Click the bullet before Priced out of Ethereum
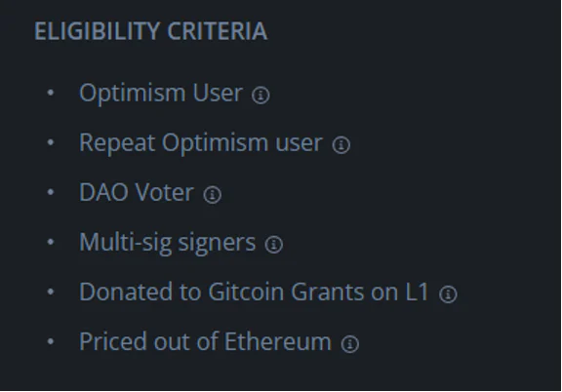Image resolution: width=562 pixels, height=392 pixels. pyautogui.click(x=51, y=342)
